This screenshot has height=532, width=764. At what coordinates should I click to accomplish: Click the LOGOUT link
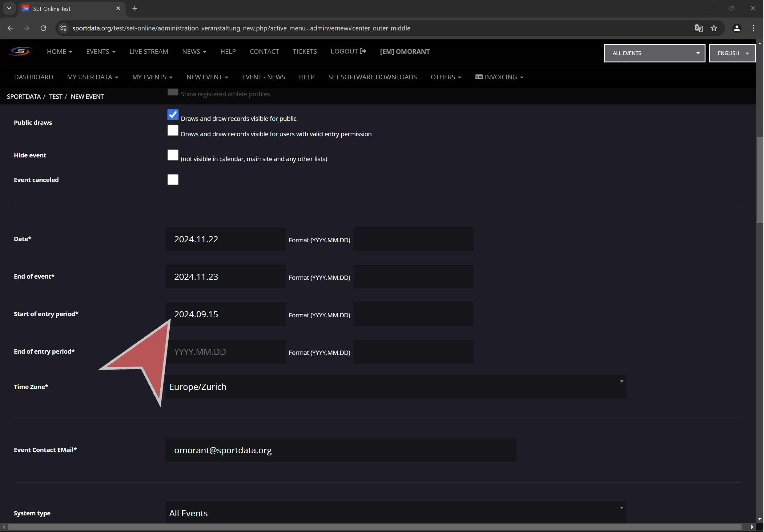(348, 52)
